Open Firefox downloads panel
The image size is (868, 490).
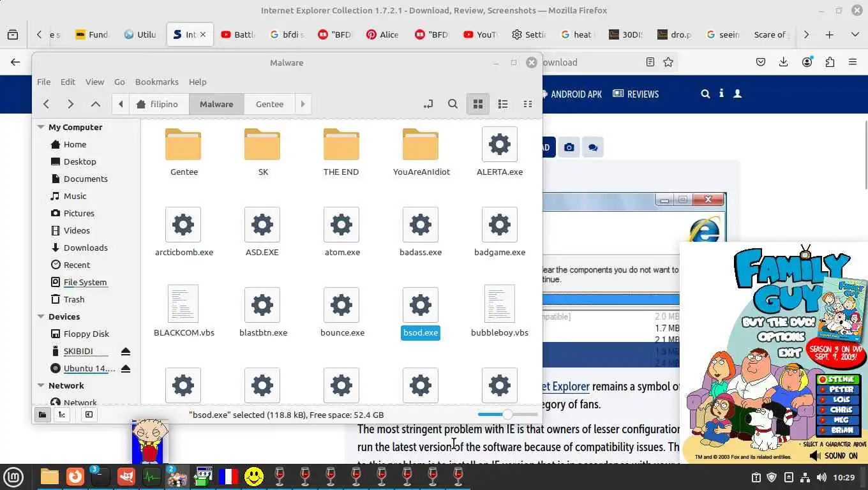tap(783, 62)
